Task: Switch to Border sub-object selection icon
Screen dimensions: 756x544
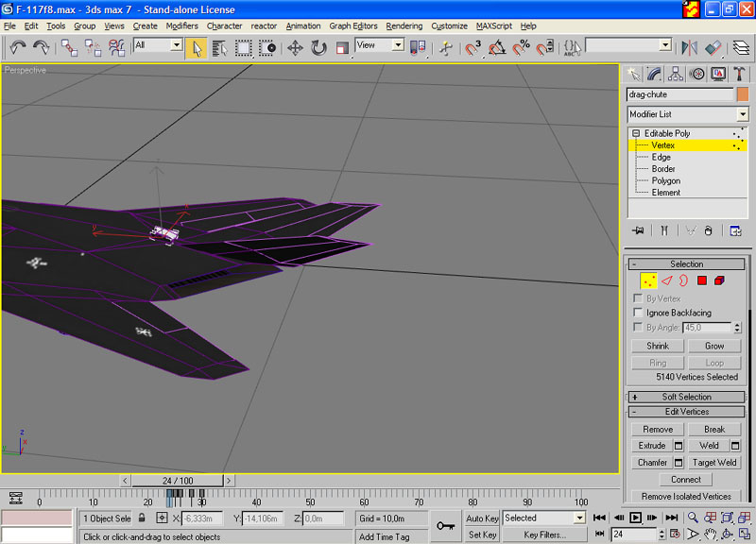Action: tap(683, 280)
